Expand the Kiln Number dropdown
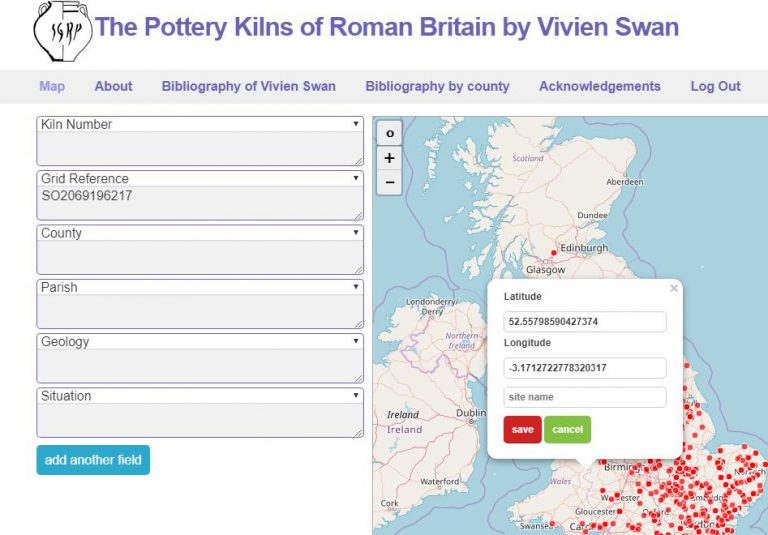 tap(200, 124)
